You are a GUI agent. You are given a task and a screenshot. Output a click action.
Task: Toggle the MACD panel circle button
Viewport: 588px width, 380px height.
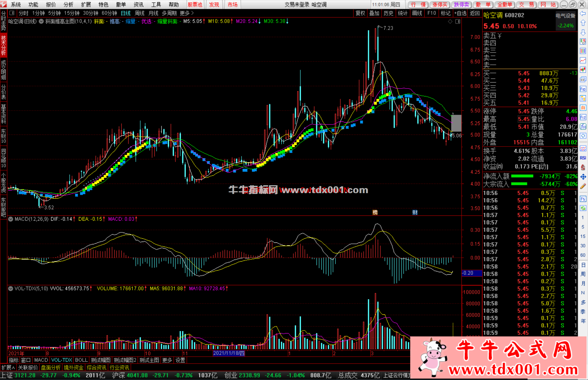tap(11, 219)
